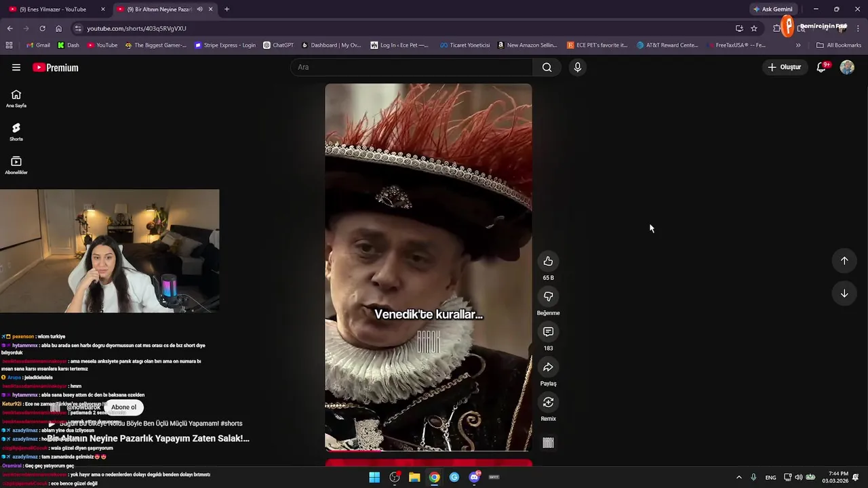Open the account avatar menu
This screenshot has height=488, width=868.
point(847,67)
